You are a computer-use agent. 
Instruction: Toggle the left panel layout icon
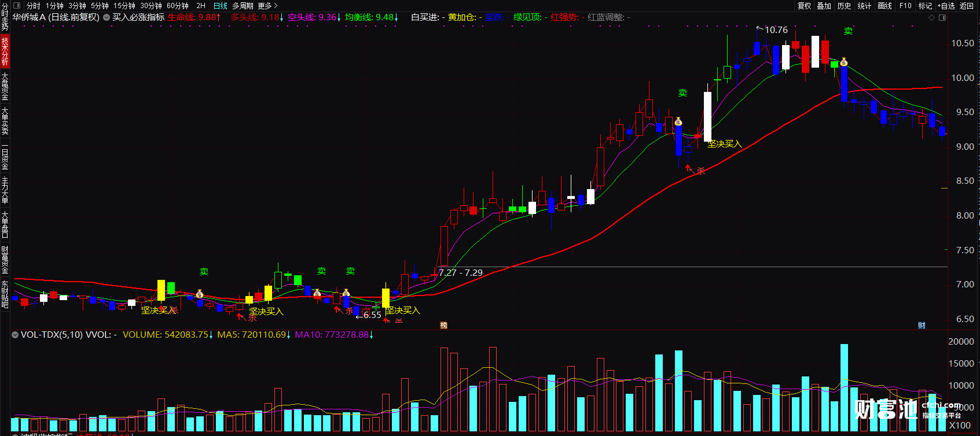[x=16, y=6]
